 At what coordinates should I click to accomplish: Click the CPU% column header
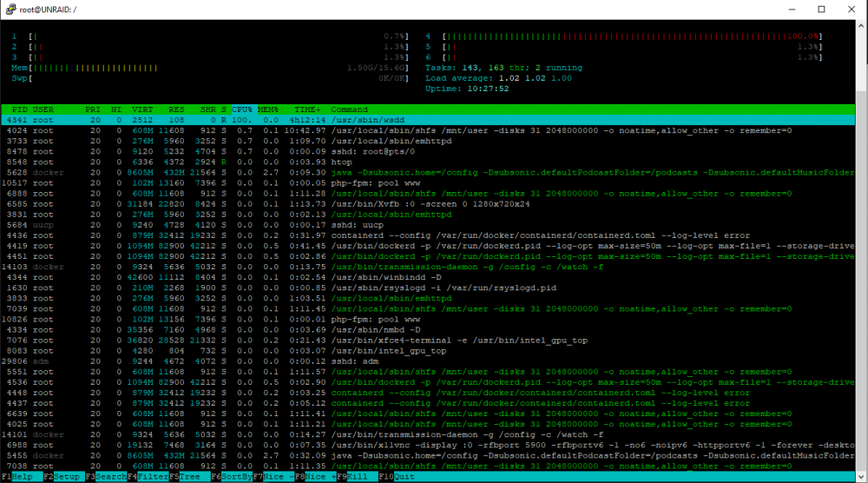click(242, 109)
